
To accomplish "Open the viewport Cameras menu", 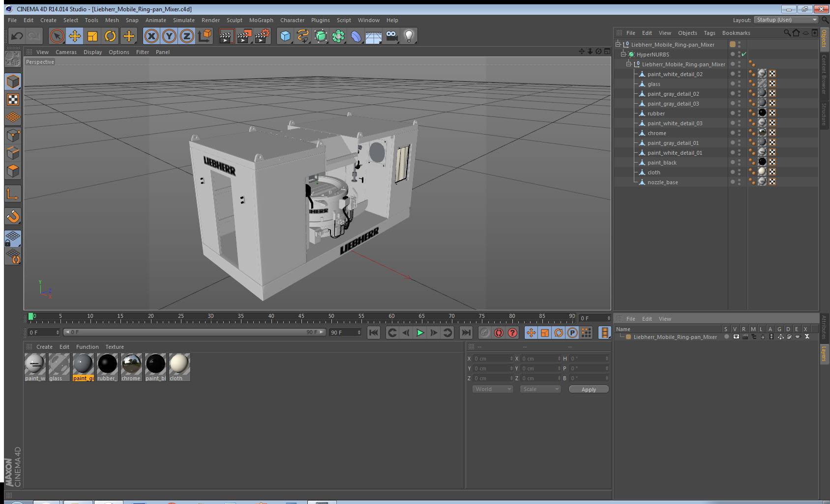I will coord(66,52).
